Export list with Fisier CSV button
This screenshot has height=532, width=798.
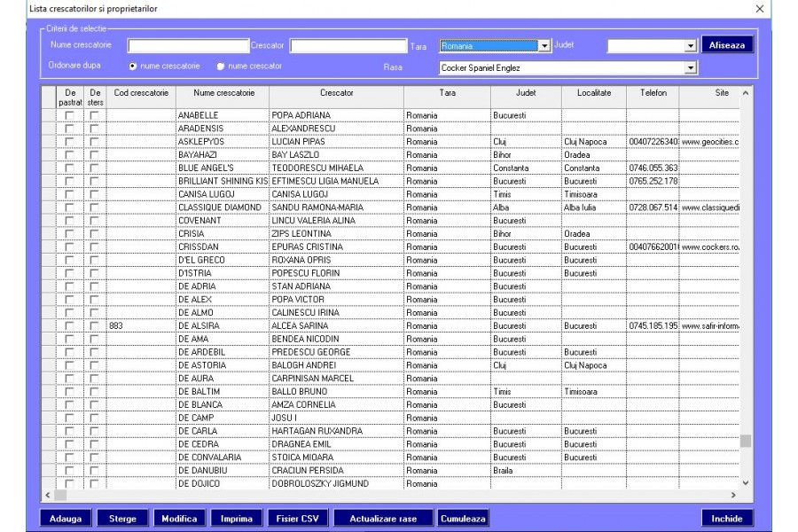[298, 518]
